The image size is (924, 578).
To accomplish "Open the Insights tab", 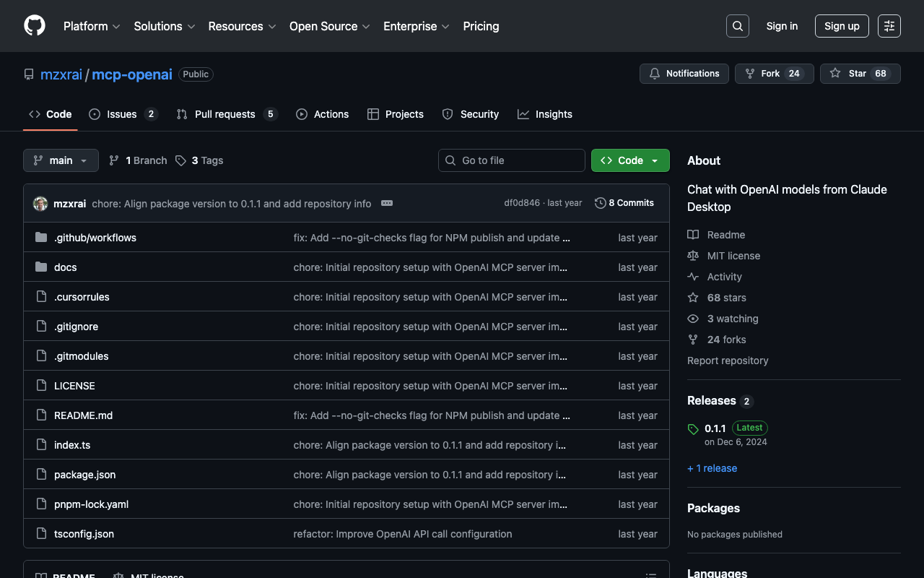I will click(x=545, y=114).
